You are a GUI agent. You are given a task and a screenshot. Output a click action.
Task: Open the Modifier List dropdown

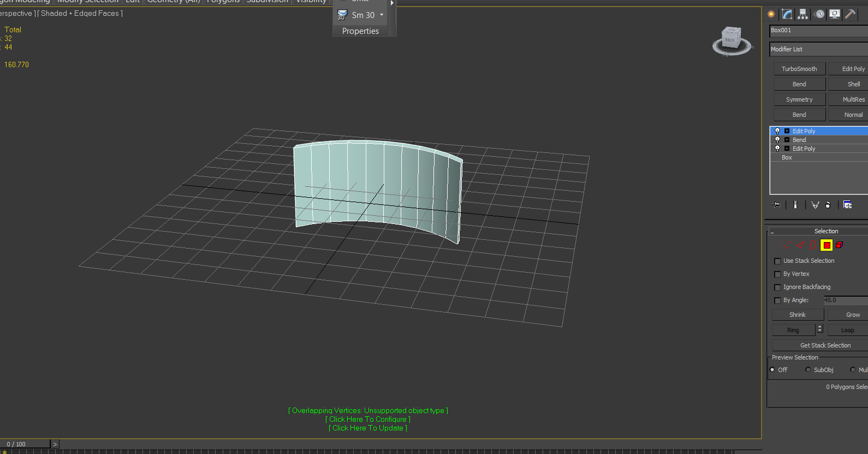818,49
